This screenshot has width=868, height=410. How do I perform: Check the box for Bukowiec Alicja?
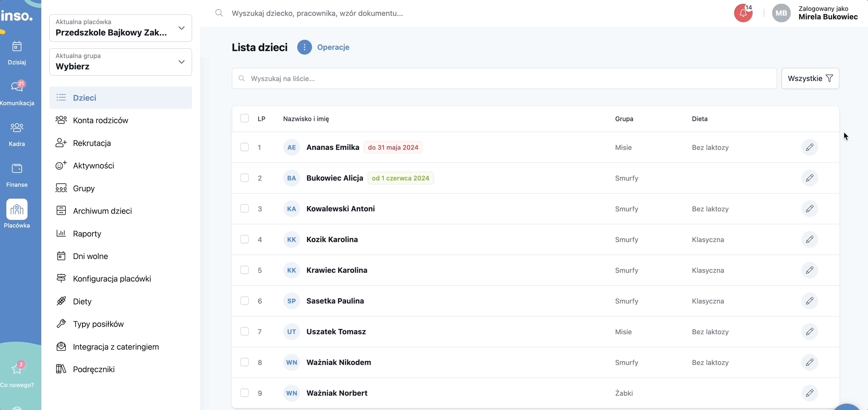pos(245,178)
